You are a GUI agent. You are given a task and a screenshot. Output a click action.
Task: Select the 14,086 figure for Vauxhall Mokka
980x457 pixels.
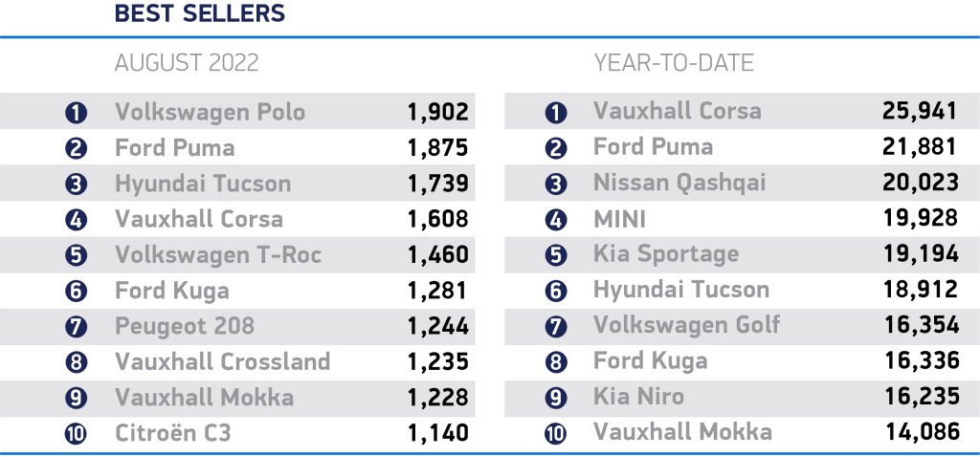[x=920, y=432]
